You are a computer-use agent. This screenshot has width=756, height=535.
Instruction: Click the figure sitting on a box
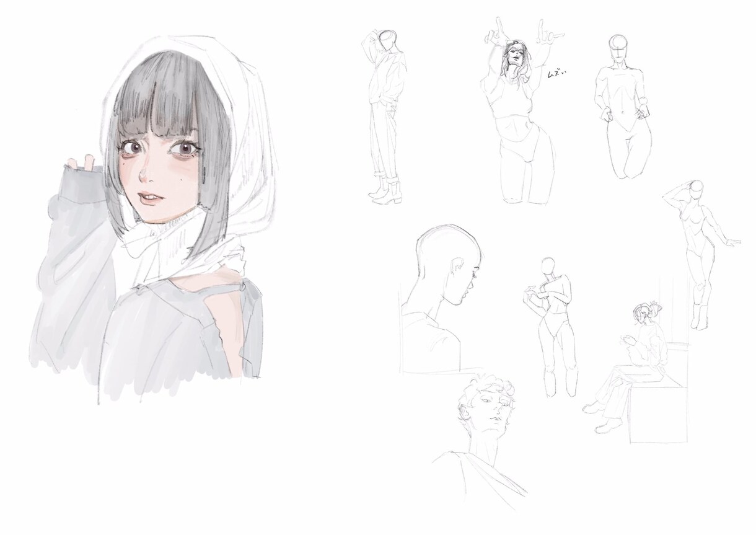coord(635,372)
